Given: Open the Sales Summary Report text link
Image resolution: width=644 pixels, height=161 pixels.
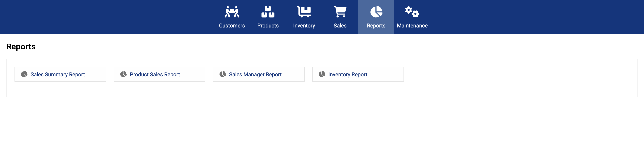Looking at the screenshot, I should coord(57,75).
